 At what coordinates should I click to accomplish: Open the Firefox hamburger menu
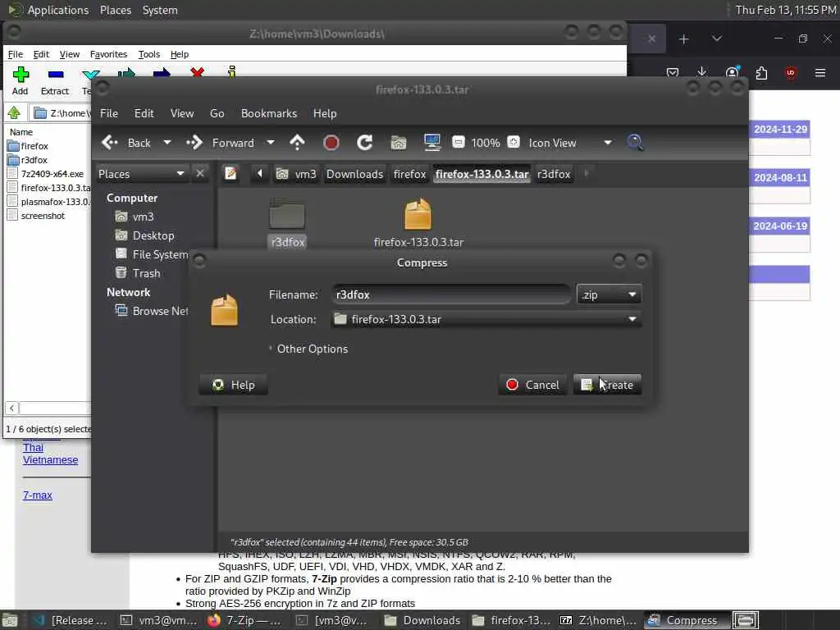coord(820,72)
